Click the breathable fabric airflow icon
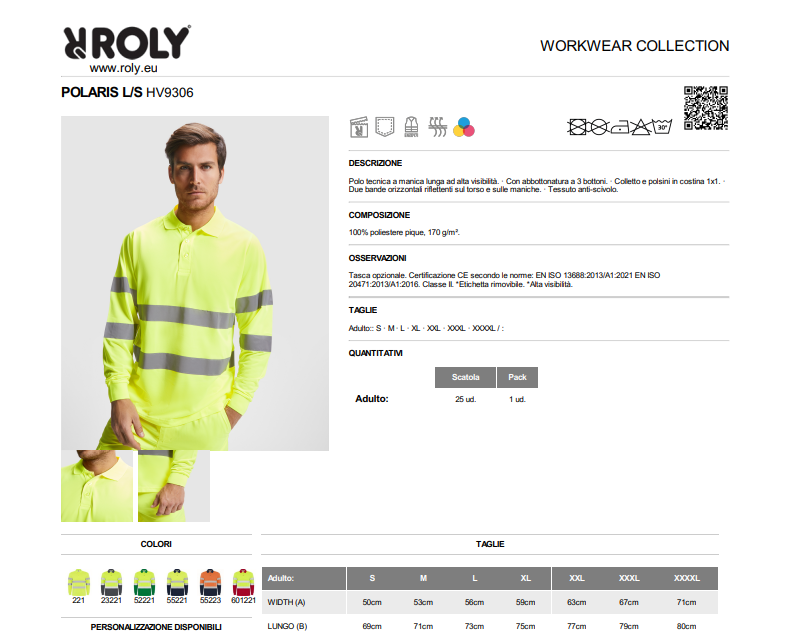The image size is (790, 637). (x=437, y=127)
